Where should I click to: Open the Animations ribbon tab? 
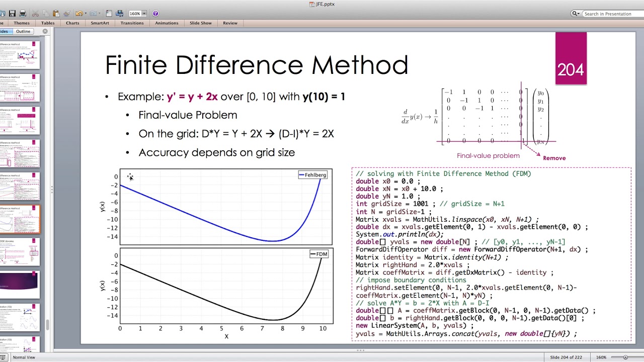coord(167,23)
